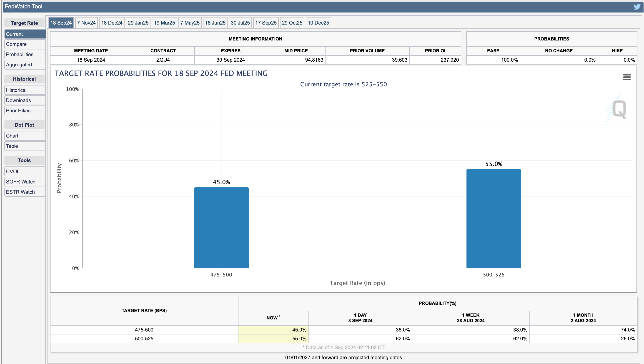Open the Dot Plot Table
Image resolution: width=644 pixels, height=364 pixels.
[25, 146]
